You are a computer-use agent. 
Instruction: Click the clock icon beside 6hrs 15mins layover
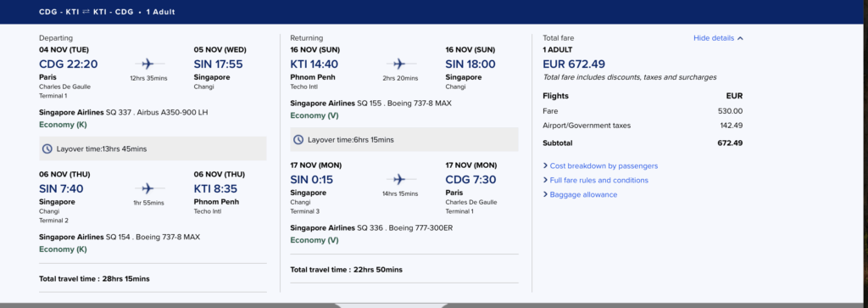pos(298,140)
